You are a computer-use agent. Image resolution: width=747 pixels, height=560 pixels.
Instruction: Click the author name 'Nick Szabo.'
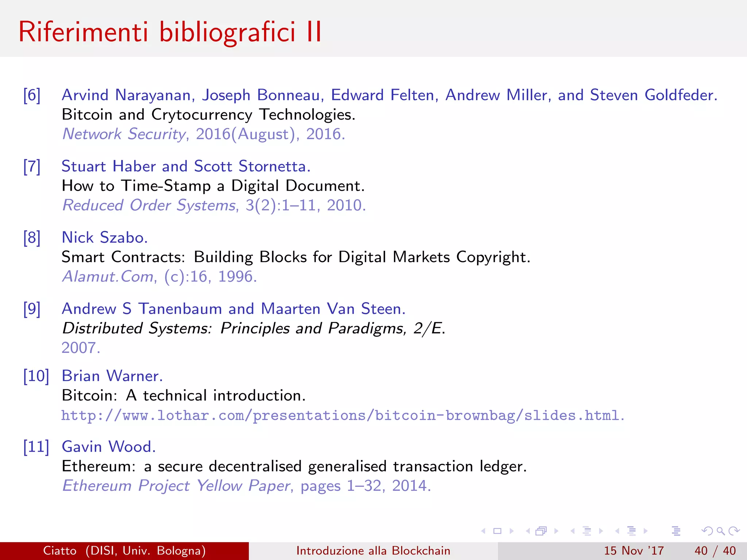[x=105, y=237]
